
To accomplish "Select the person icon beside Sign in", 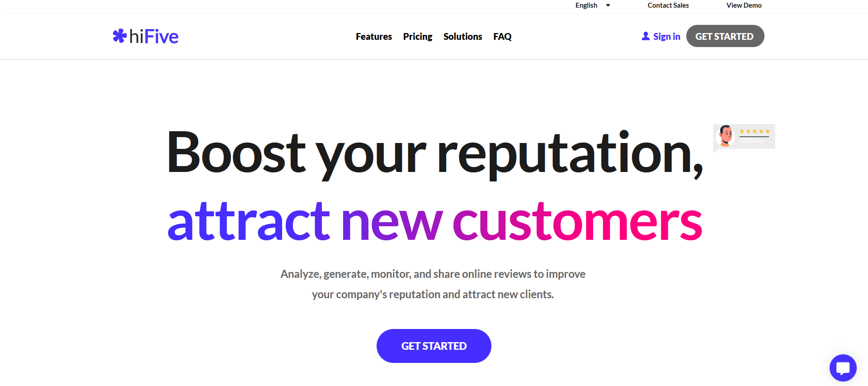I will [x=645, y=36].
